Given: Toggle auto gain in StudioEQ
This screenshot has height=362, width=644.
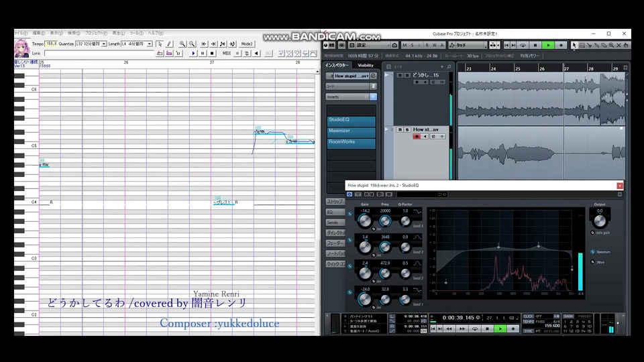Looking at the screenshot, I should (x=592, y=233).
